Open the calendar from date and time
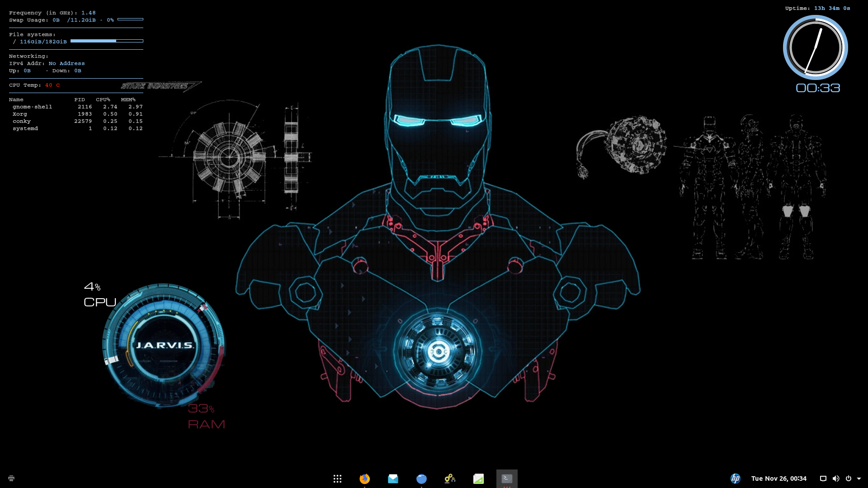This screenshot has width=868, height=488. (x=778, y=479)
